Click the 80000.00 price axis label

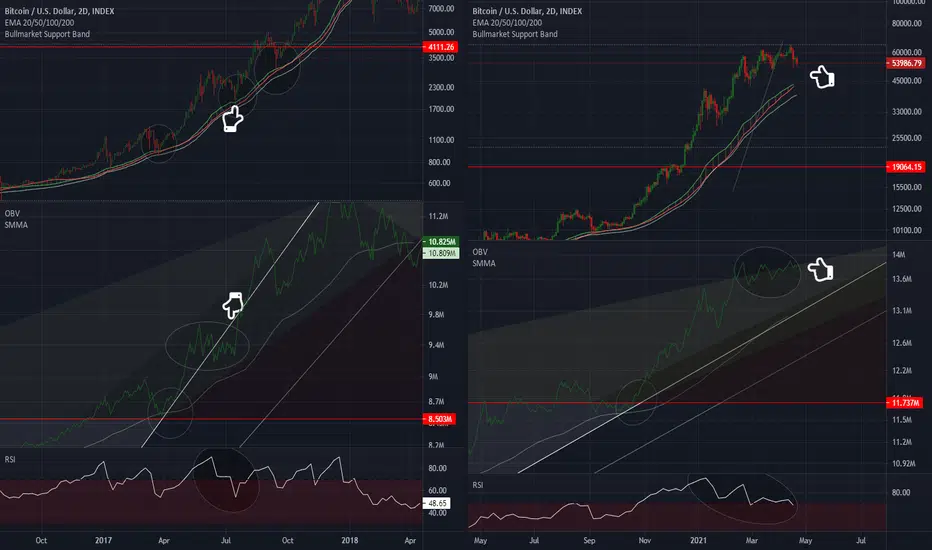906,24
